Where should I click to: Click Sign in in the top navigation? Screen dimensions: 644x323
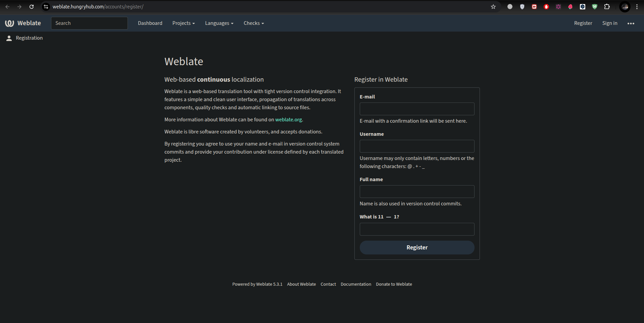coord(609,23)
